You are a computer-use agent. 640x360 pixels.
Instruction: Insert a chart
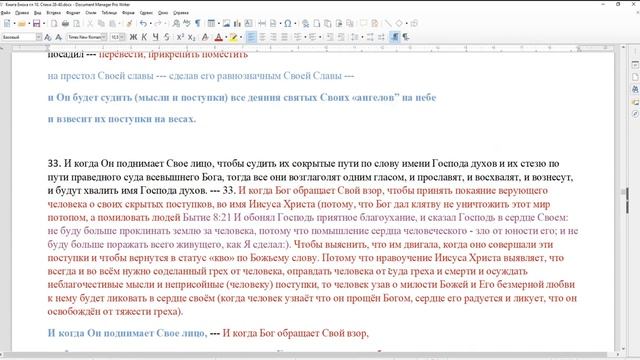[237, 23]
